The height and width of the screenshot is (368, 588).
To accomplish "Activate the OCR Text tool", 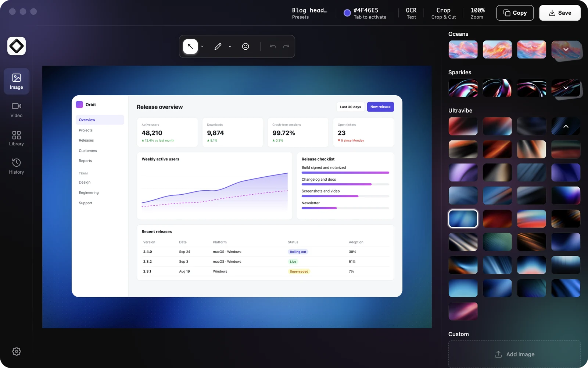I will click(x=411, y=13).
